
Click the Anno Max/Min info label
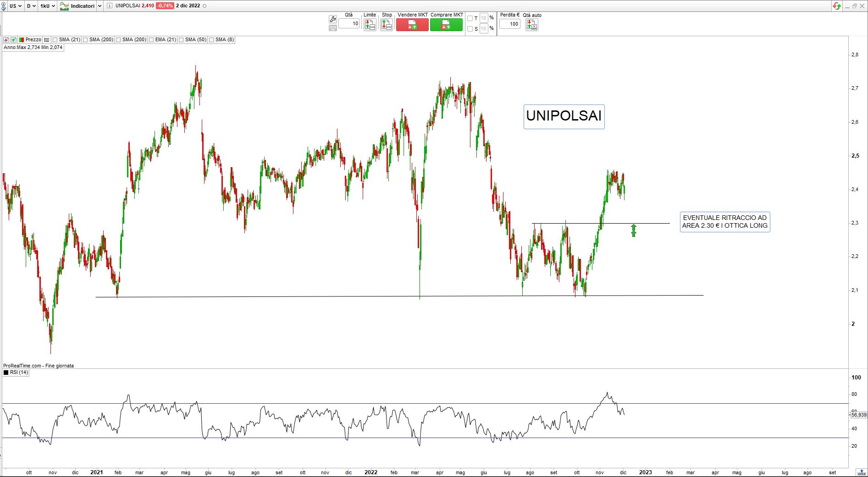[x=33, y=48]
